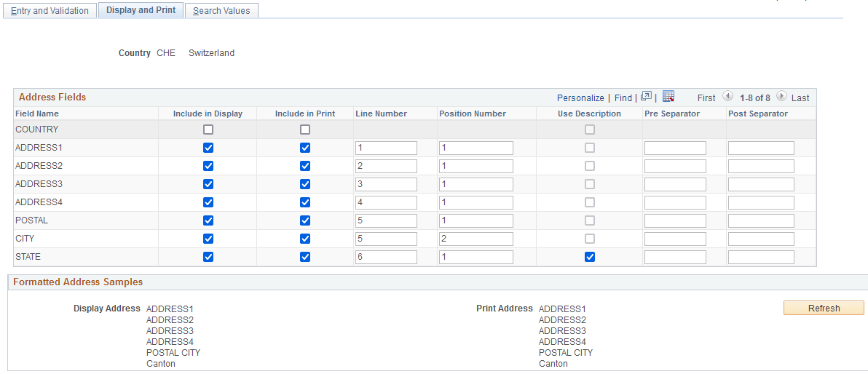Toggle Include in Print for ADDRESS4
This screenshot has width=868, height=374.
tap(305, 202)
